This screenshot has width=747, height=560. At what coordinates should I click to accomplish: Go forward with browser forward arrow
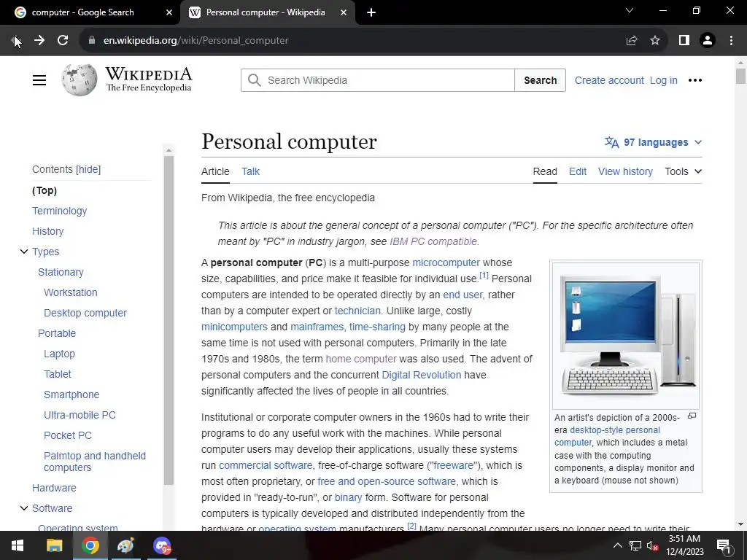point(39,41)
